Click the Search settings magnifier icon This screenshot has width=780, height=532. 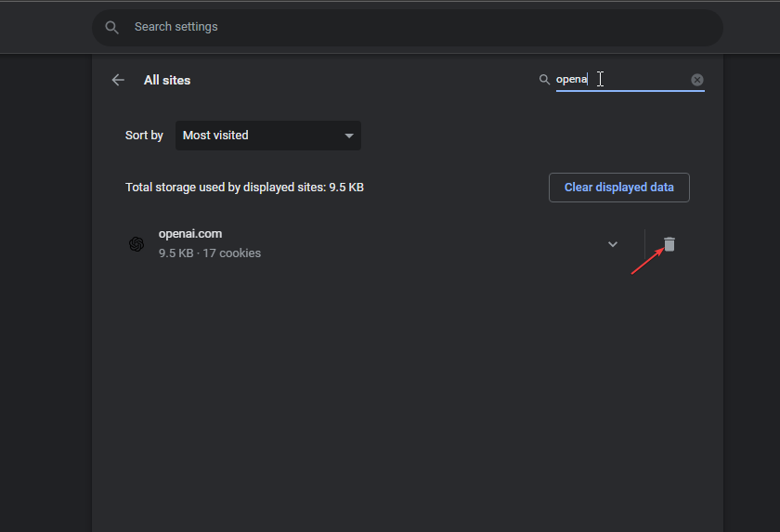112,27
